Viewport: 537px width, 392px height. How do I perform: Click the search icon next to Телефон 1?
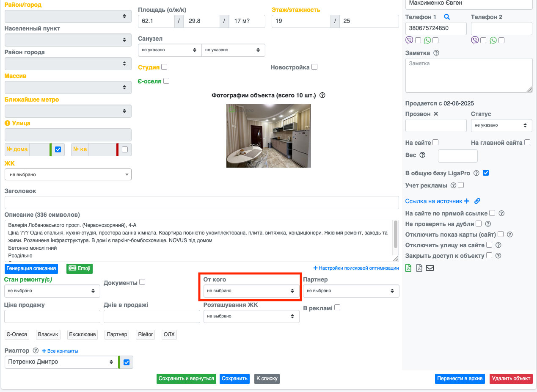[x=446, y=17]
